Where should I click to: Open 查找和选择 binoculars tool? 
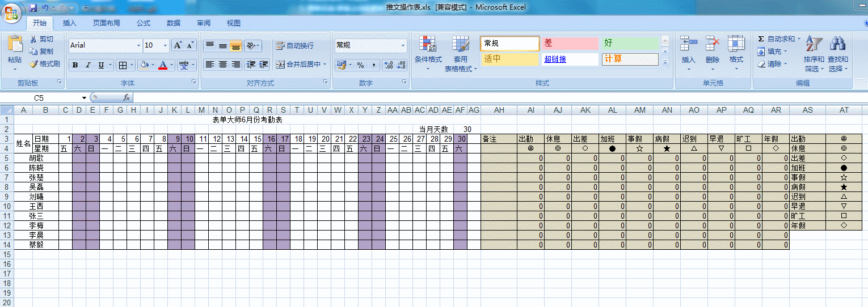(838, 54)
